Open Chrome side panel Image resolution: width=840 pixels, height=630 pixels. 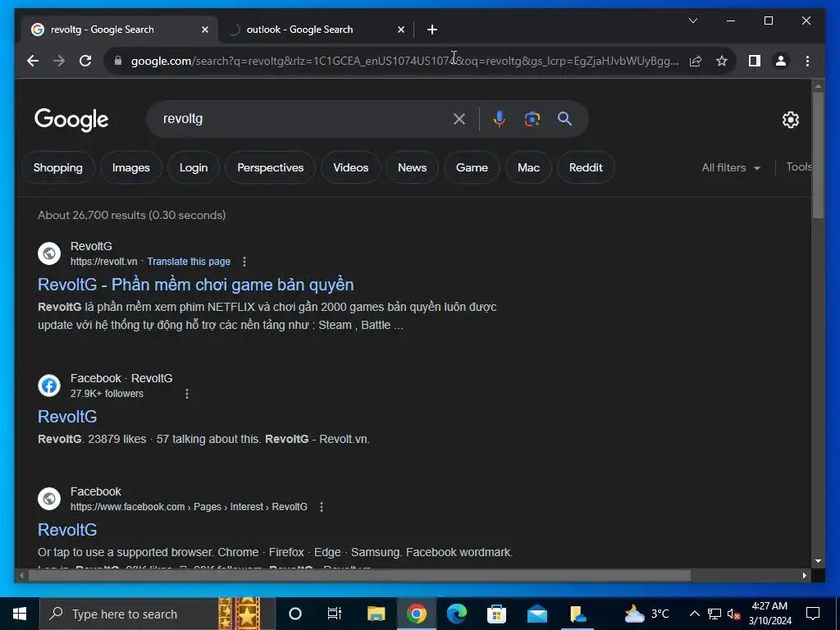pyautogui.click(x=755, y=61)
